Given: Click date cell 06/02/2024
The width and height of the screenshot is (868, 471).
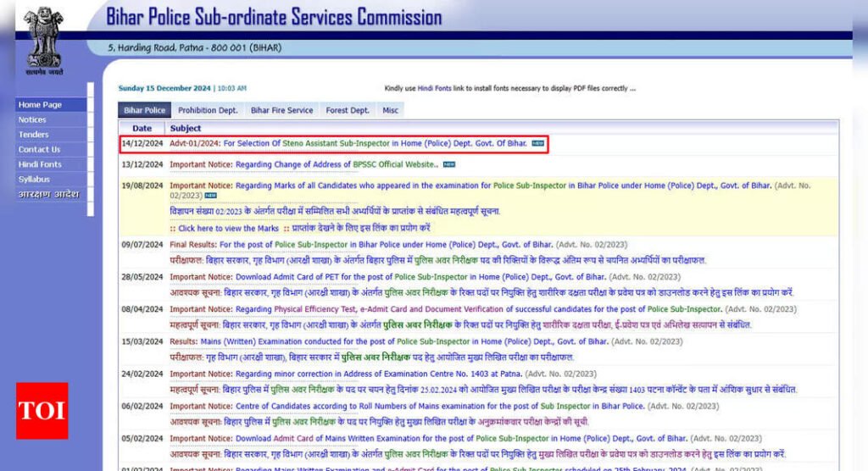Looking at the screenshot, I should 142,407.
